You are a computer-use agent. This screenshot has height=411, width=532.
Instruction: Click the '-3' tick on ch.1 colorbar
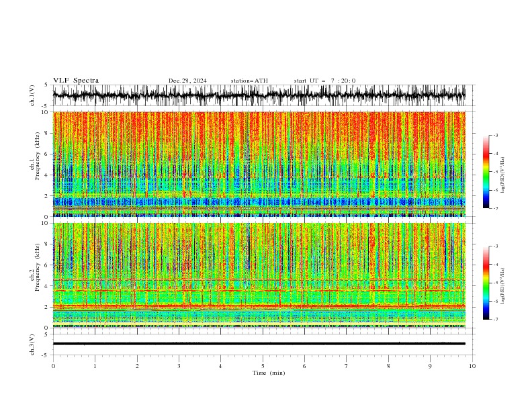pos(496,135)
